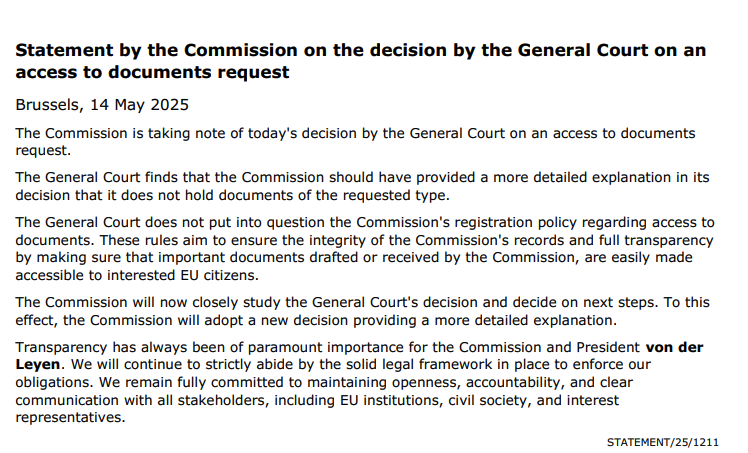The height and width of the screenshot is (453, 748).
Task: Click the paragraph starting 'The Commission is taking note'
Action: coord(355,142)
